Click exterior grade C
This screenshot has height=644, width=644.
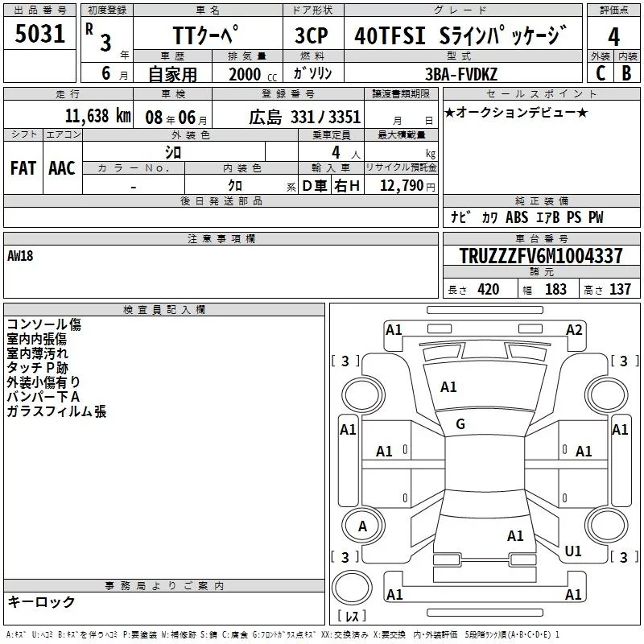pyautogui.click(x=601, y=73)
